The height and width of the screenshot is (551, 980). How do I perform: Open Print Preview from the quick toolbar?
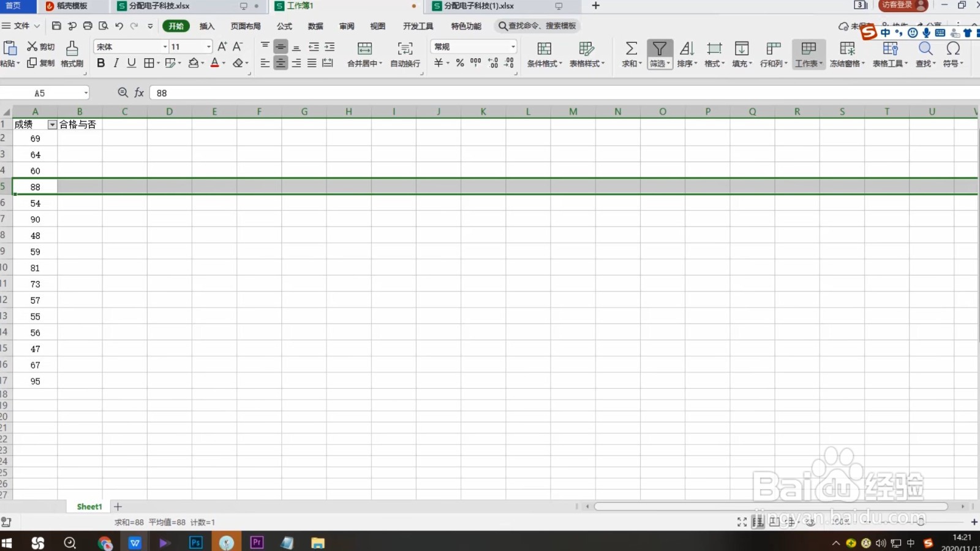[x=103, y=26]
